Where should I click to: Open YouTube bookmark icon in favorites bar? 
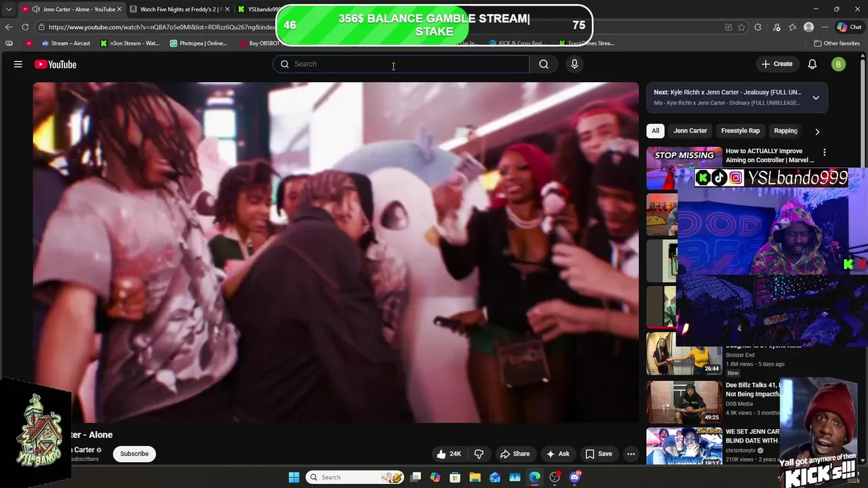coord(28,43)
